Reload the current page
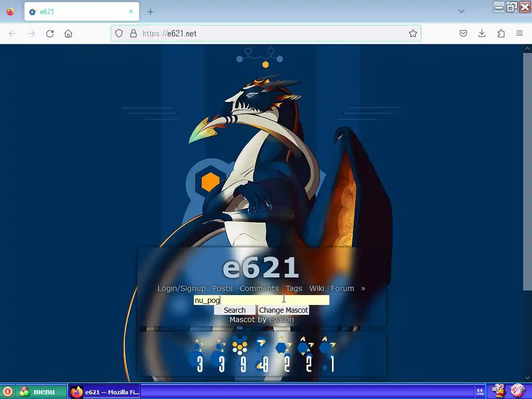Image resolution: width=532 pixels, height=399 pixels. click(x=50, y=33)
